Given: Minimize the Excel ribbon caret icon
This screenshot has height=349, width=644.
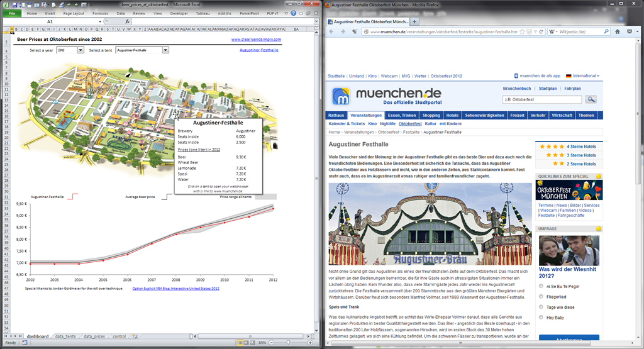Looking at the screenshot, I should [286, 13].
